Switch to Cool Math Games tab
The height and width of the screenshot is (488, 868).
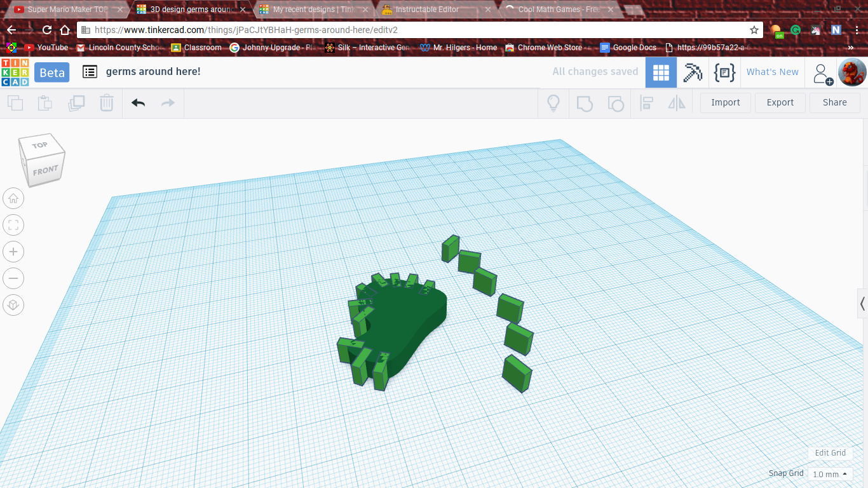[x=558, y=10]
